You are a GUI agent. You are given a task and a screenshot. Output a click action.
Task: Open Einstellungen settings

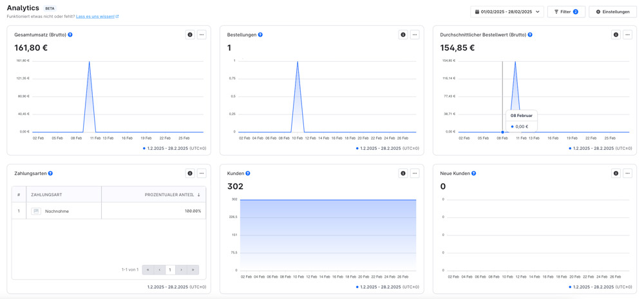point(612,12)
